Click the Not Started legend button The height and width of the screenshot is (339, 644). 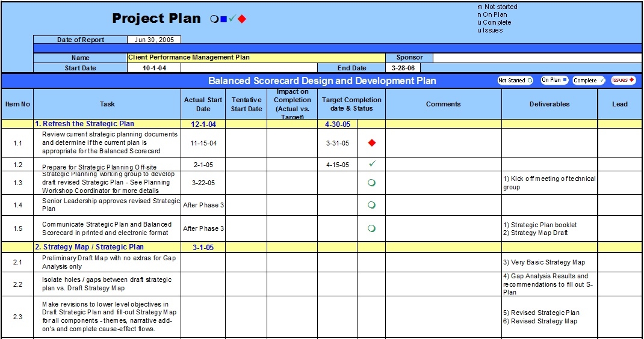pyautogui.click(x=515, y=81)
